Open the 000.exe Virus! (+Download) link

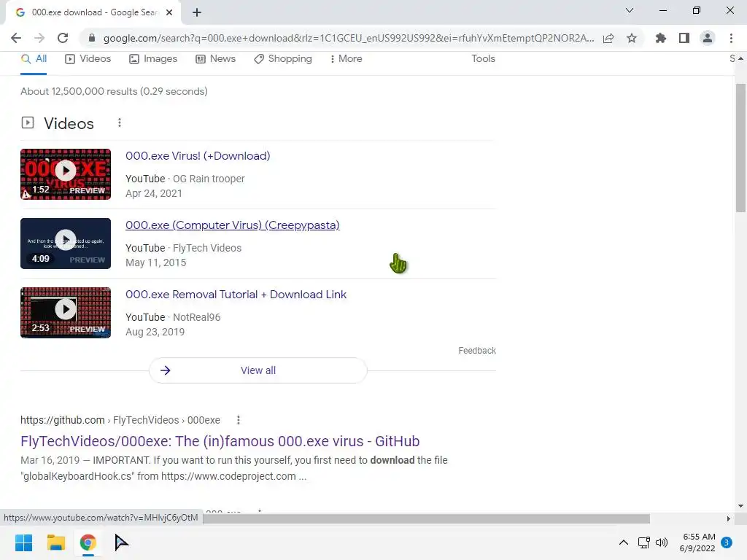[198, 156]
